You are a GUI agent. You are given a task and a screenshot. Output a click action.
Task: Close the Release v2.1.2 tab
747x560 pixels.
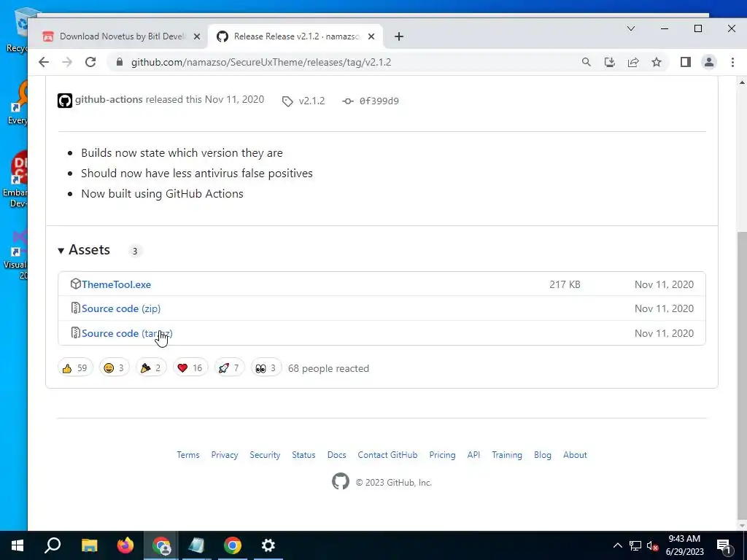click(x=371, y=36)
